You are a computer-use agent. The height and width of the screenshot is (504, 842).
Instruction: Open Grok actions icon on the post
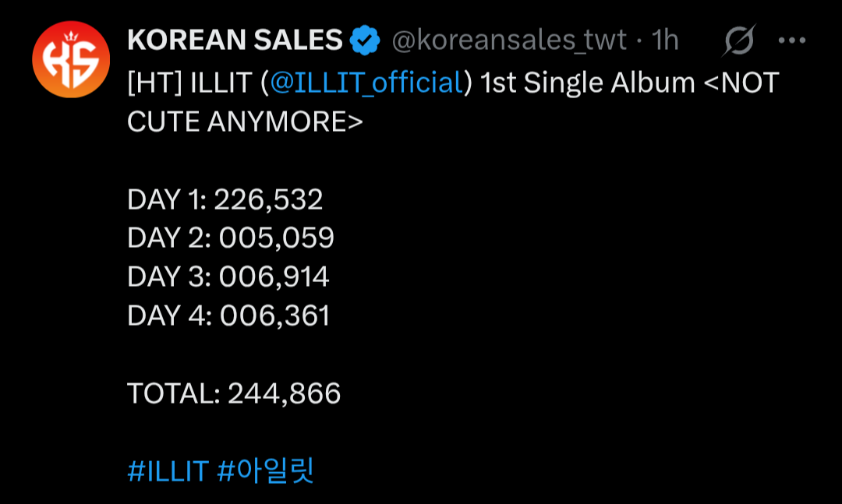click(738, 41)
